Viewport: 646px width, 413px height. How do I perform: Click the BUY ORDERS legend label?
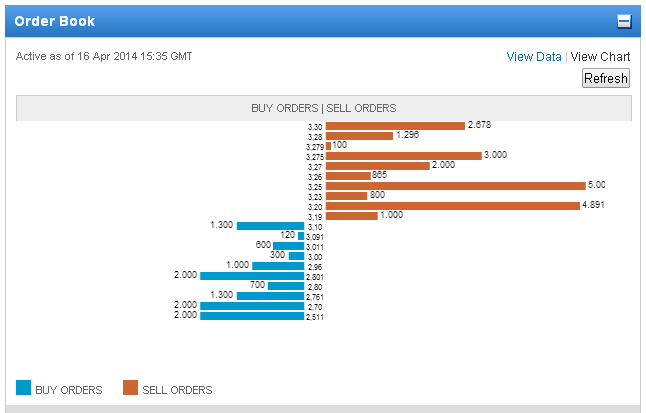(x=69, y=390)
